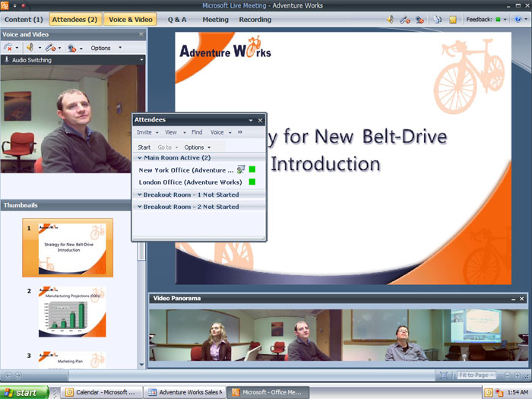This screenshot has width=532, height=399.
Task: Open the dropdown beside the phone icon
Action: pos(17,48)
